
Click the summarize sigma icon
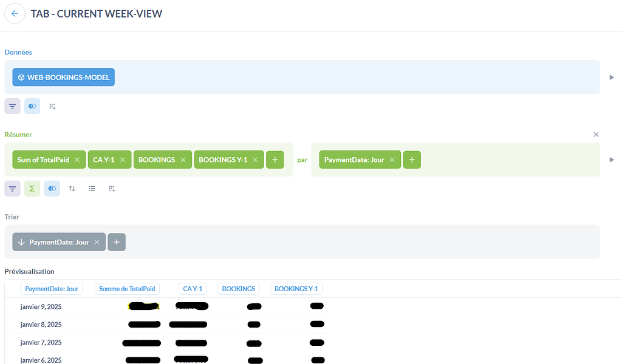(32, 189)
